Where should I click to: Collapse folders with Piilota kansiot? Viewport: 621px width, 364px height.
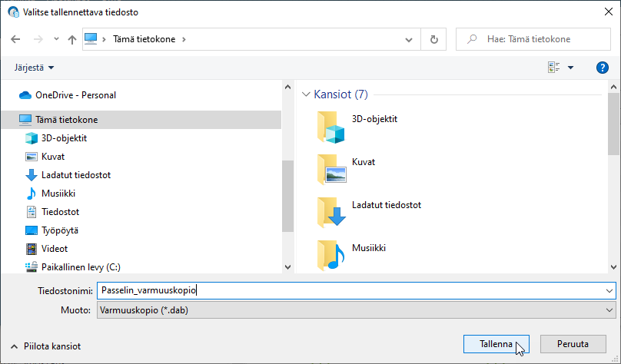pyautogui.click(x=45, y=346)
